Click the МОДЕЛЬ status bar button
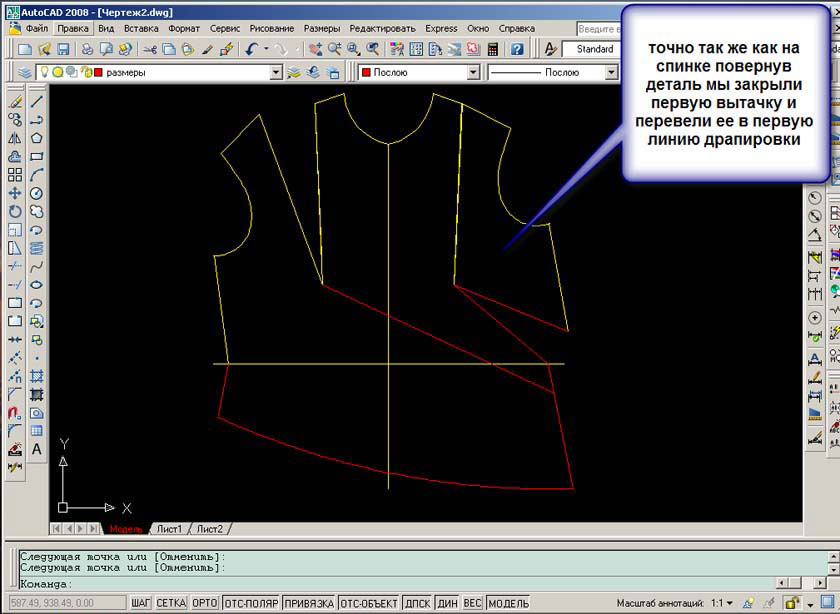The width and height of the screenshot is (840, 614). point(508,603)
